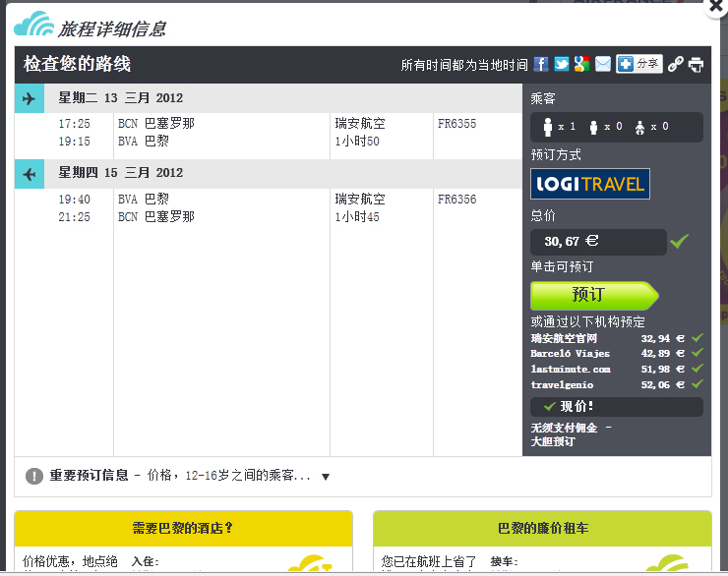Expand the 重要预订信息 dropdown arrow
The width and height of the screenshot is (728, 576).
(x=326, y=477)
